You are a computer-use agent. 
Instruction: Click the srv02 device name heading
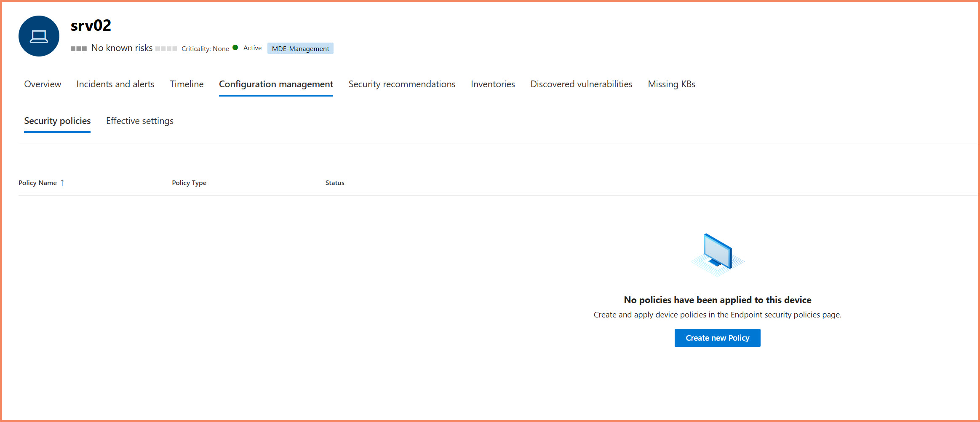coord(91,26)
